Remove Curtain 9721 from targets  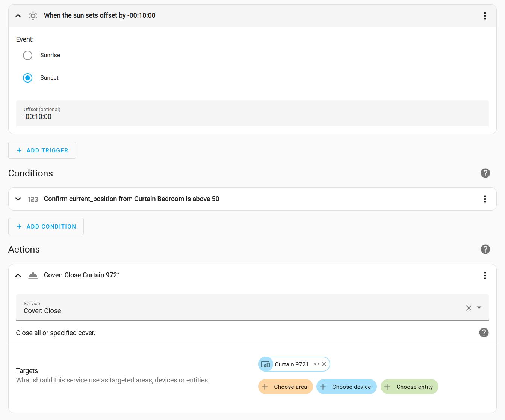pos(324,364)
